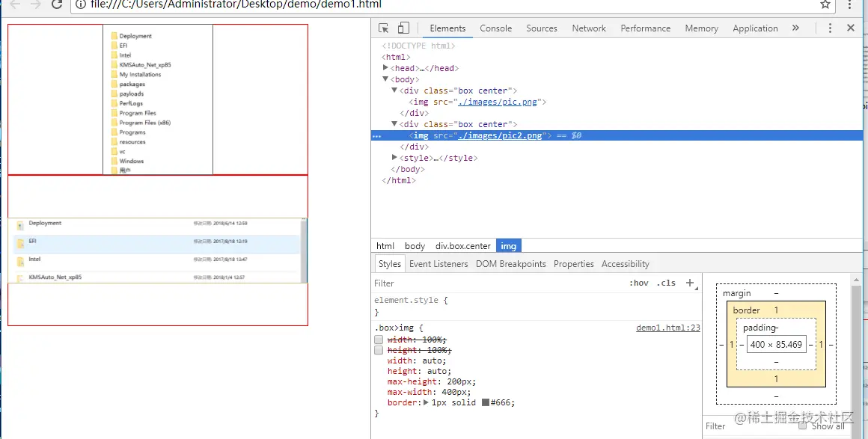
Task: Close the DevTools panel
Action: tap(851, 28)
